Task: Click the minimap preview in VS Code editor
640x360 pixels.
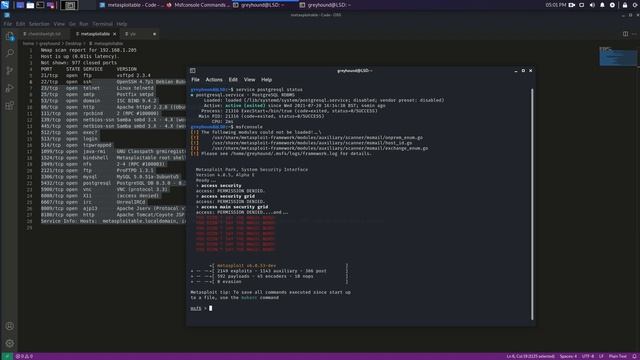Action: [x=618, y=56]
